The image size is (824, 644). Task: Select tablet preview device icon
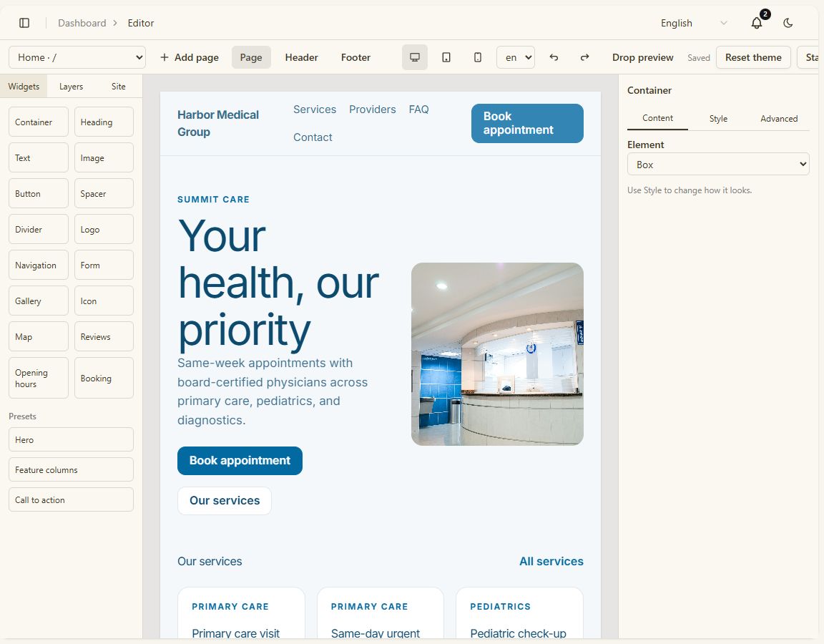click(x=446, y=57)
